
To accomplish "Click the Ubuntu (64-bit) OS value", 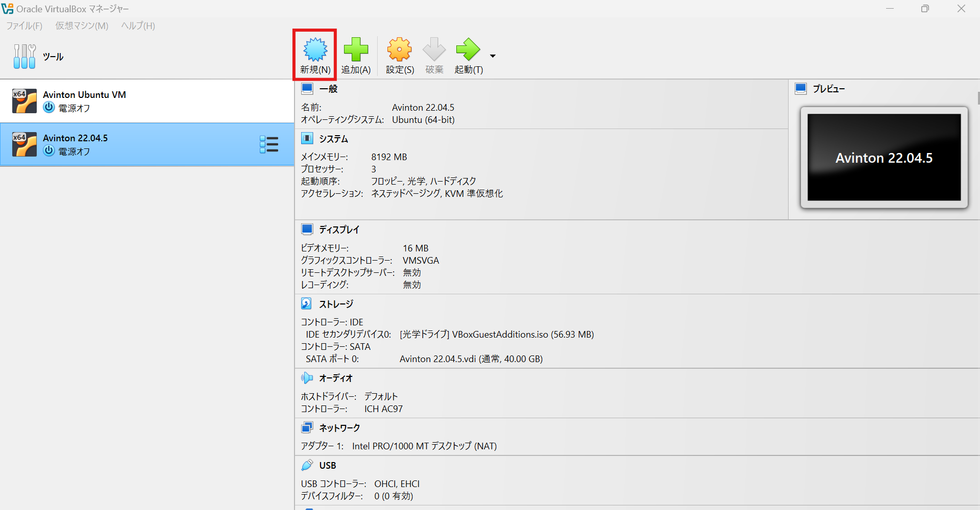I will [x=423, y=120].
